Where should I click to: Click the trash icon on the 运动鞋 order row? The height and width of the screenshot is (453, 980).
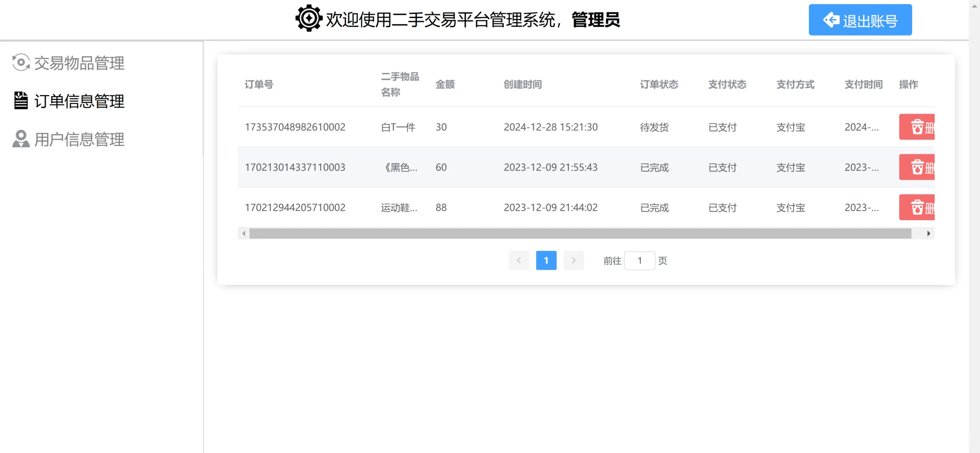click(x=917, y=207)
